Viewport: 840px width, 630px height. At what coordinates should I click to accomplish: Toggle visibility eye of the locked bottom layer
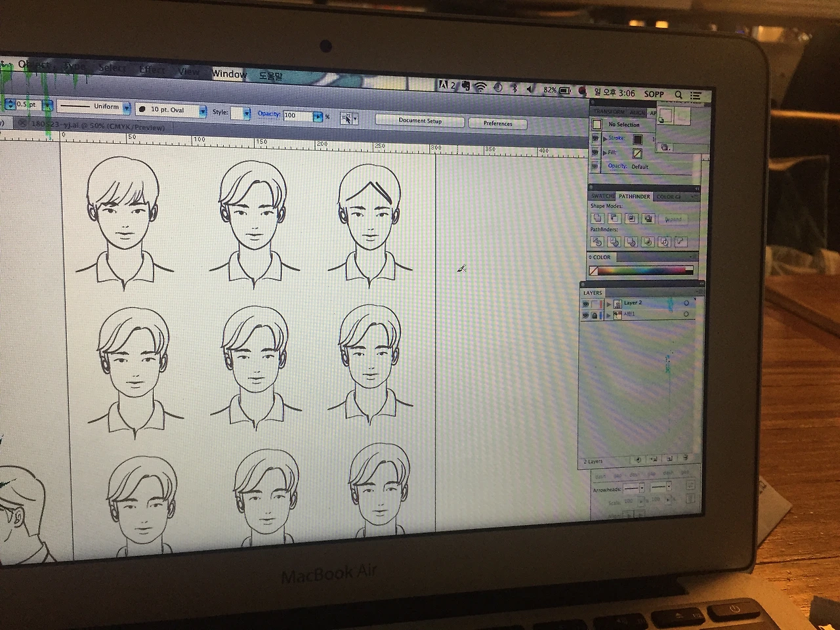(x=585, y=315)
